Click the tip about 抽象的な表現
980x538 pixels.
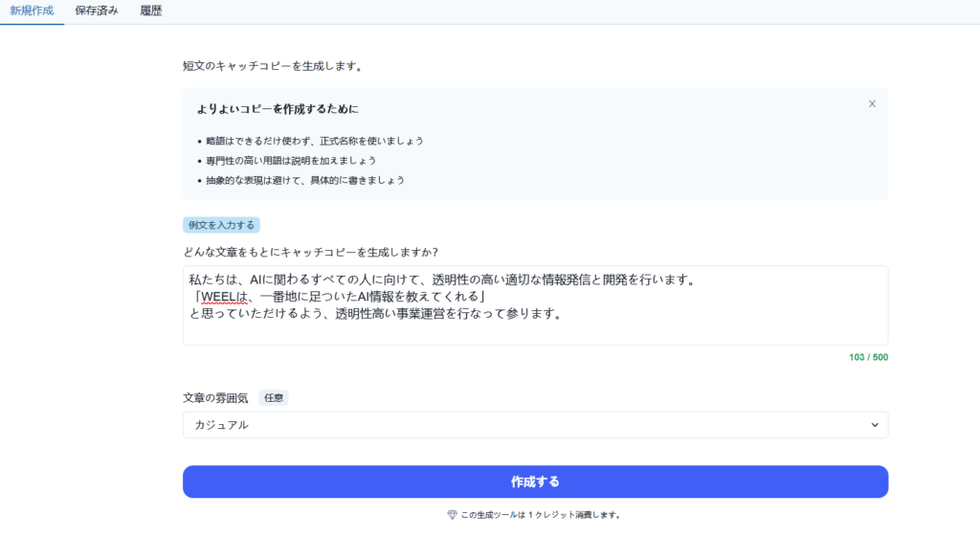pyautogui.click(x=305, y=181)
